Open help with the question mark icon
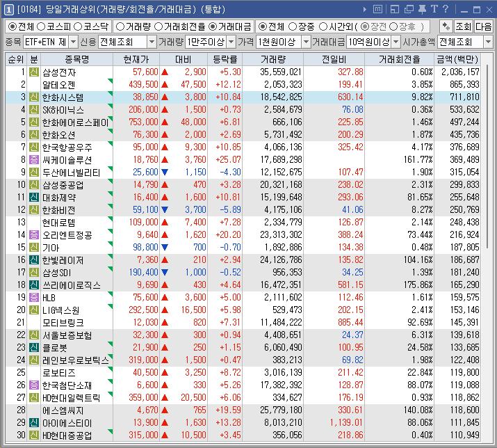 tap(446, 9)
